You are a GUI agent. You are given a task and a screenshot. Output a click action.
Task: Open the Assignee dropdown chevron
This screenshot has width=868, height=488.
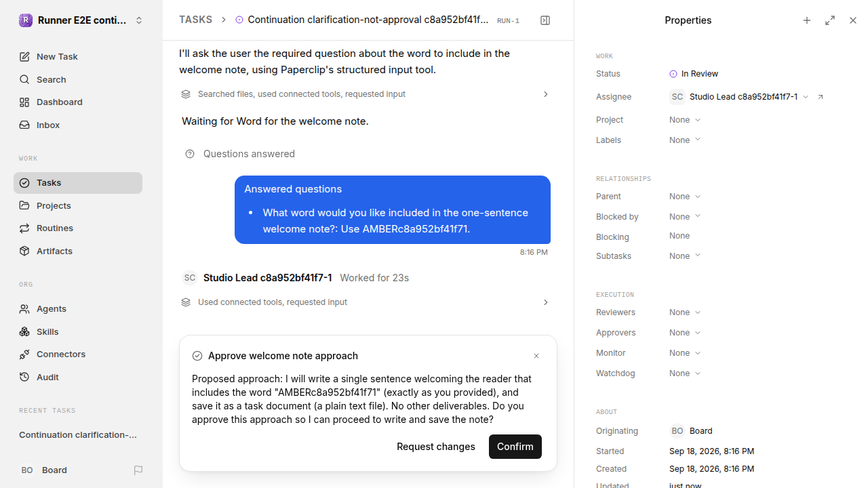(806, 97)
